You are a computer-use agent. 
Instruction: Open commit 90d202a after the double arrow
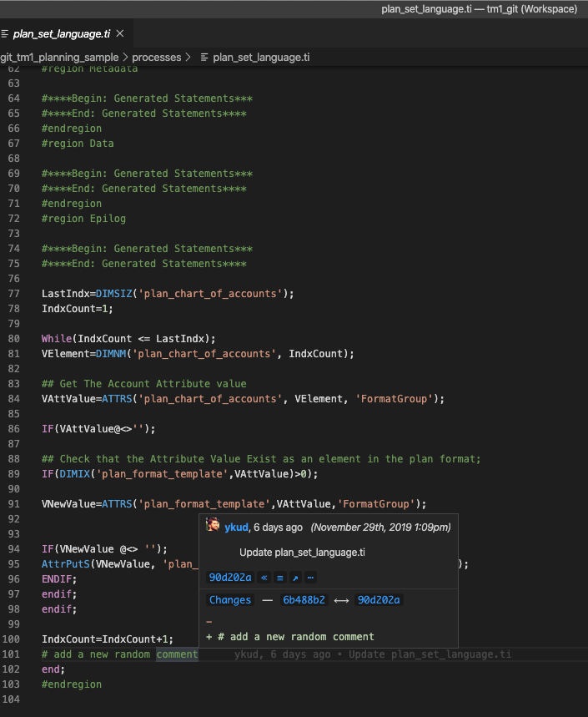click(x=379, y=600)
